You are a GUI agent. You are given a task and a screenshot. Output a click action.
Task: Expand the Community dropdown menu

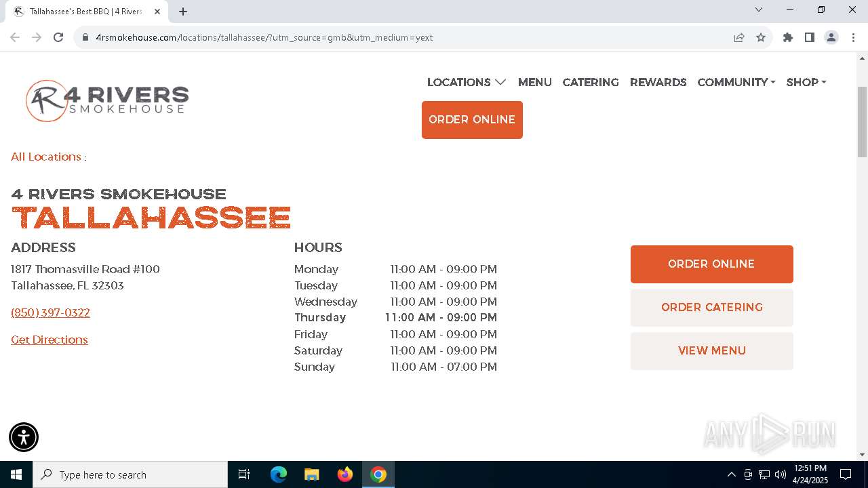736,82
